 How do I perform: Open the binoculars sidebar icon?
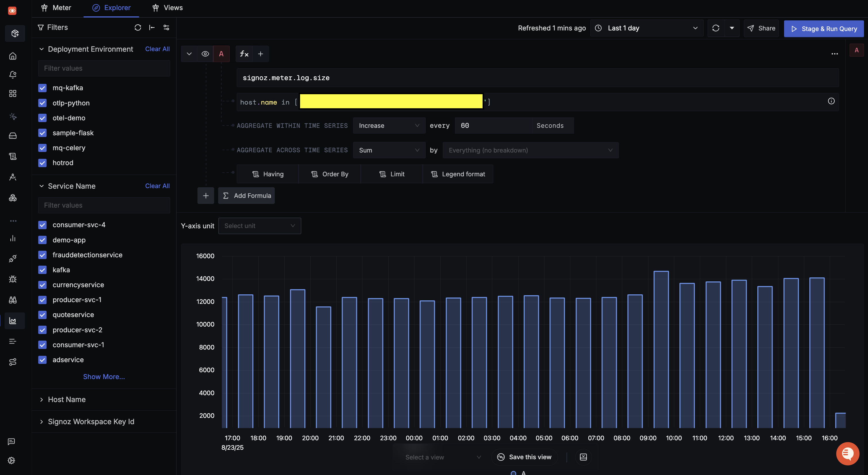click(13, 300)
